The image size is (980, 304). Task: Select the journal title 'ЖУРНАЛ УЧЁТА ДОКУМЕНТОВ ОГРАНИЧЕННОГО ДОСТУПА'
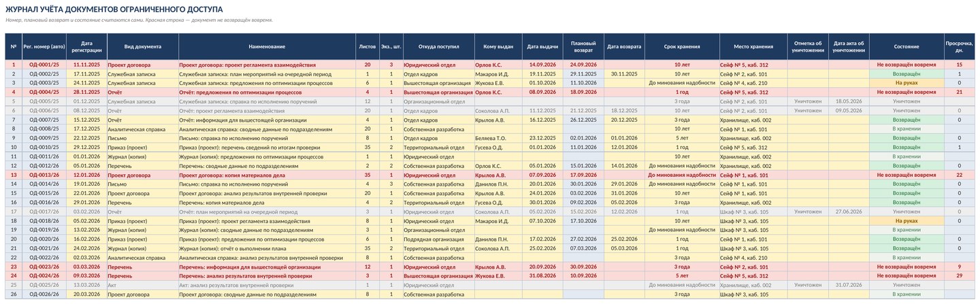tap(114, 10)
